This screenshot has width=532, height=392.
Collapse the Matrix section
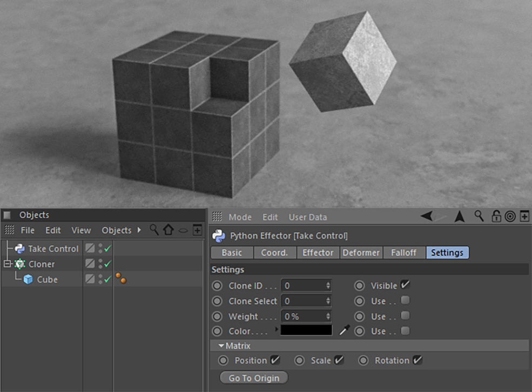(x=221, y=346)
